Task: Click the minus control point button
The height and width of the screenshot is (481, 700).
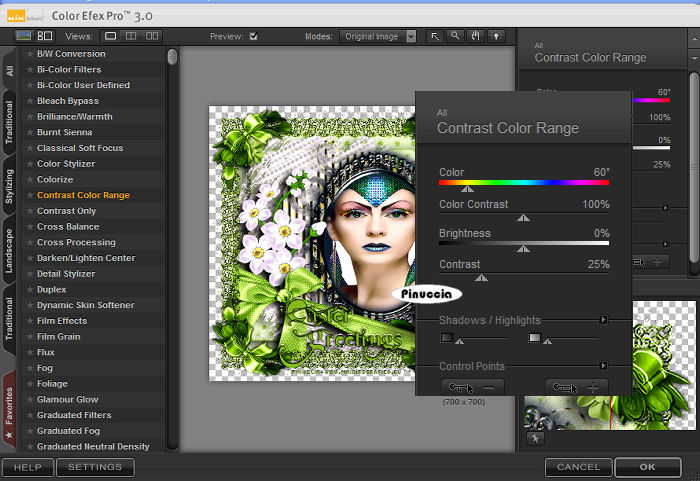Action: (x=473, y=387)
